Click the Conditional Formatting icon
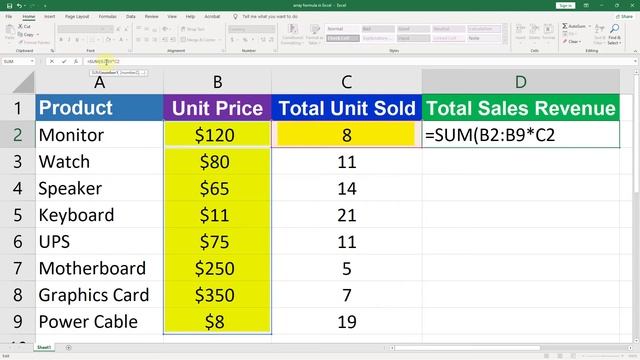The width and height of the screenshot is (640, 360). click(x=293, y=29)
